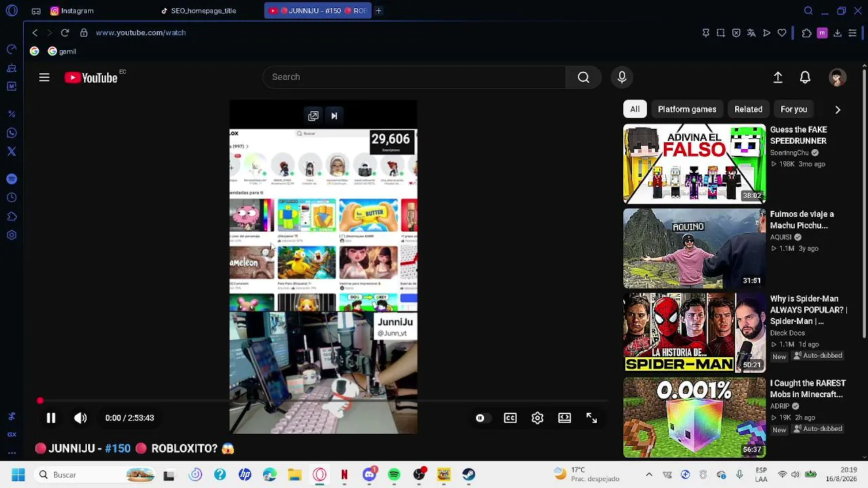Take a snapshot with the capture icon
This screenshot has height=488, width=868.
coord(721,33)
